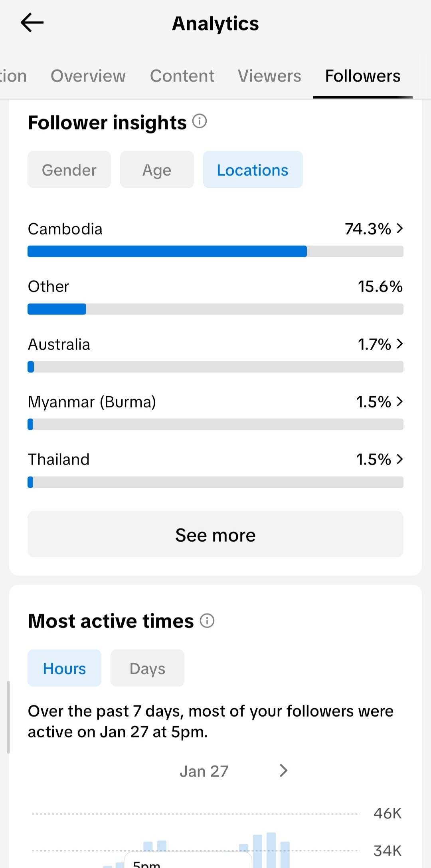Tap the Cambodia percentage progress bar
The image size is (431, 868).
tap(215, 252)
